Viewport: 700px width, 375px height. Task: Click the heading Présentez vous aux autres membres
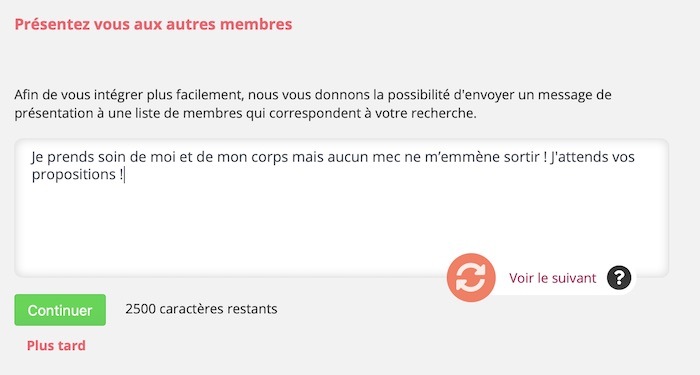[x=154, y=24]
